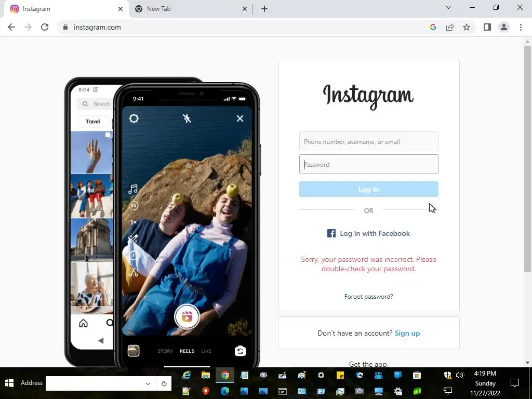Open the tab search chevron
The width and height of the screenshot is (532, 399).
448,7
